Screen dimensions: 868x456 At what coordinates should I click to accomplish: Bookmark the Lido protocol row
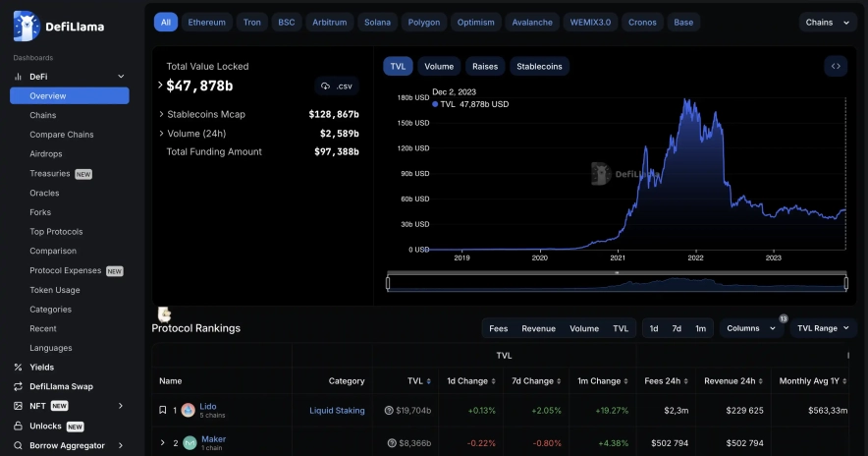(163, 410)
